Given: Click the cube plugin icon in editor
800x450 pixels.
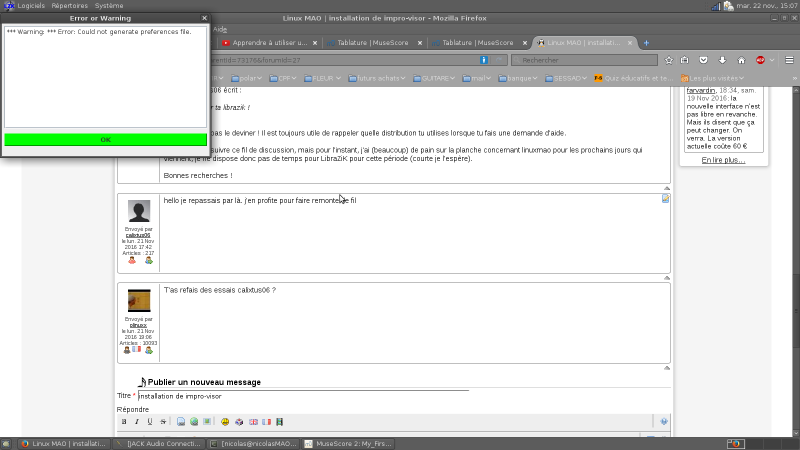Looking at the screenshot, I should pyautogui.click(x=239, y=421).
